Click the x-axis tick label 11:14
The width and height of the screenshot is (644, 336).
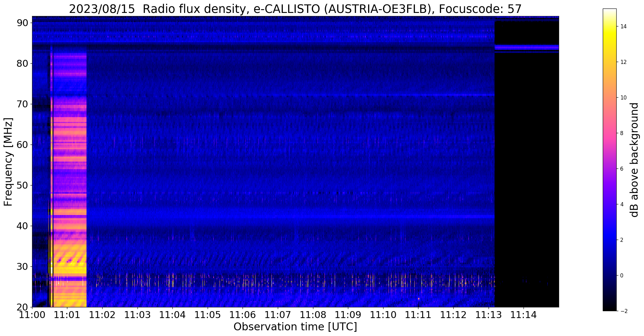coord(524,315)
